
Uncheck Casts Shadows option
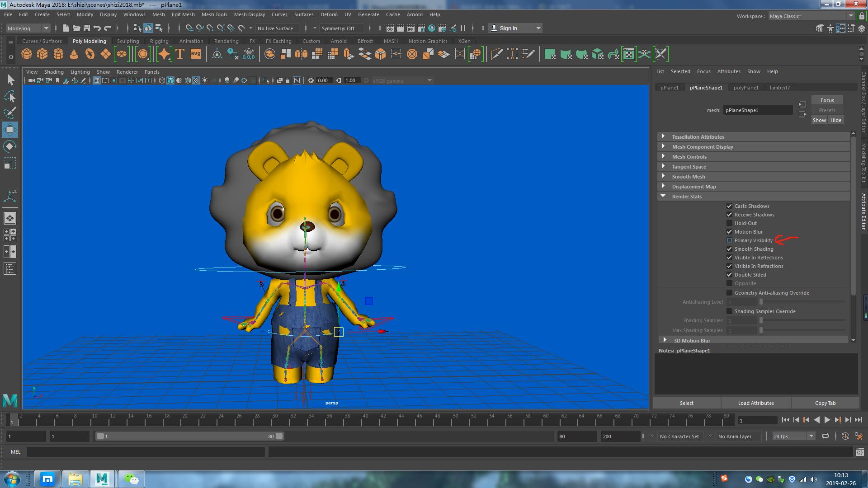click(729, 206)
